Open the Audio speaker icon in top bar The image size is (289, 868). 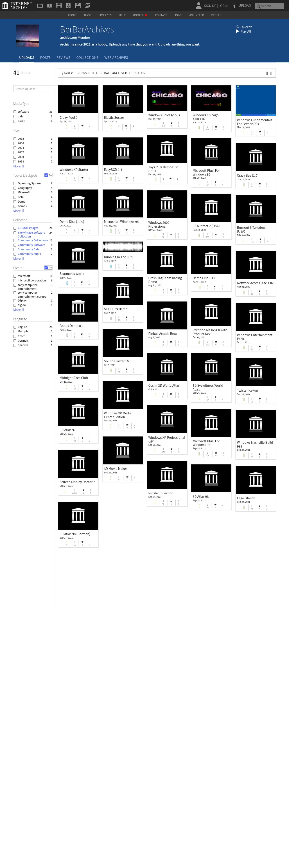[68, 6]
